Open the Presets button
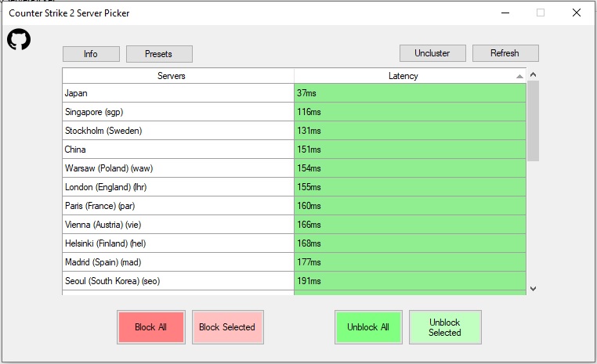Image resolution: width=597 pixels, height=364 pixels. pos(159,54)
